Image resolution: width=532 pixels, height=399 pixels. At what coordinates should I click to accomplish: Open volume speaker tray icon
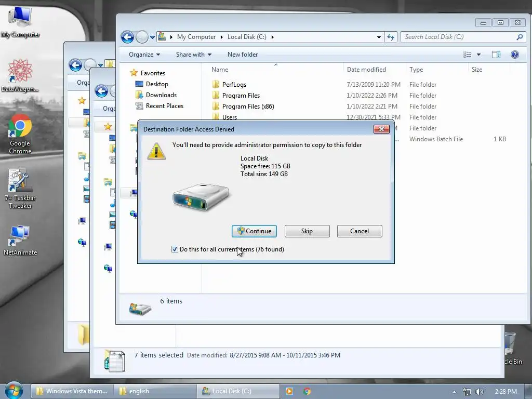[x=480, y=392]
